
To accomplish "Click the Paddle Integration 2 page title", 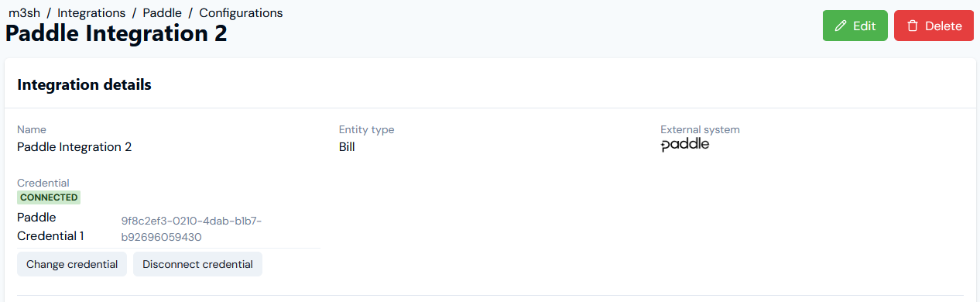I will [x=116, y=33].
